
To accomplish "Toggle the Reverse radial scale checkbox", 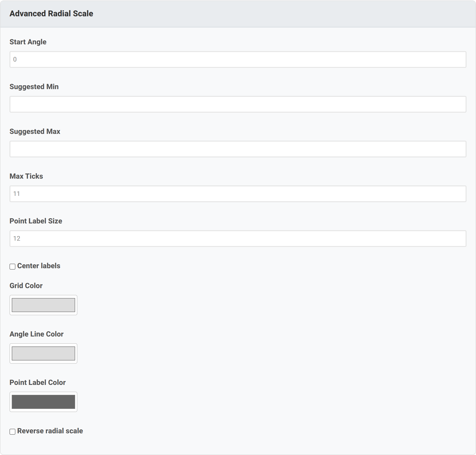I will point(12,431).
